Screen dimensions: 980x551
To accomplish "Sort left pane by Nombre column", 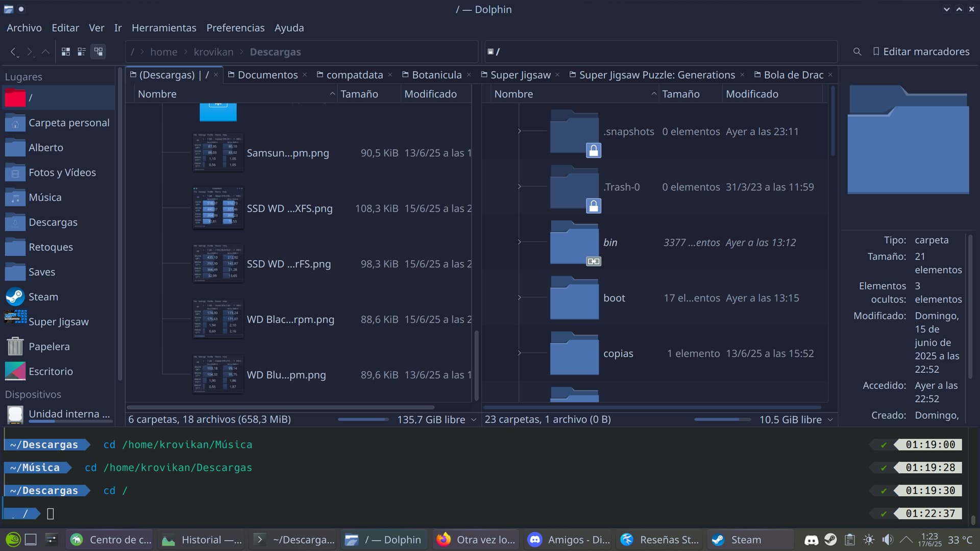I will pyautogui.click(x=235, y=94).
